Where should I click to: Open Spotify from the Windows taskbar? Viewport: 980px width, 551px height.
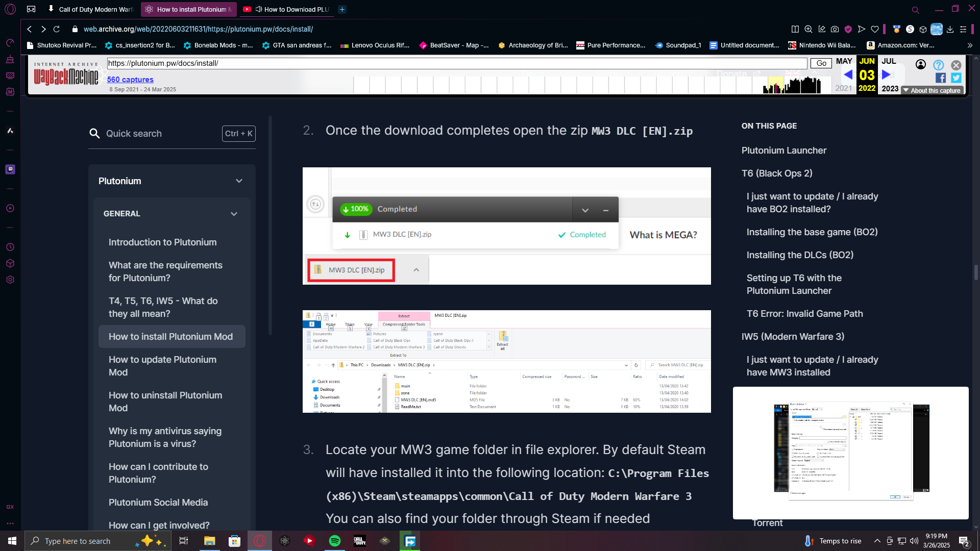pos(335,541)
